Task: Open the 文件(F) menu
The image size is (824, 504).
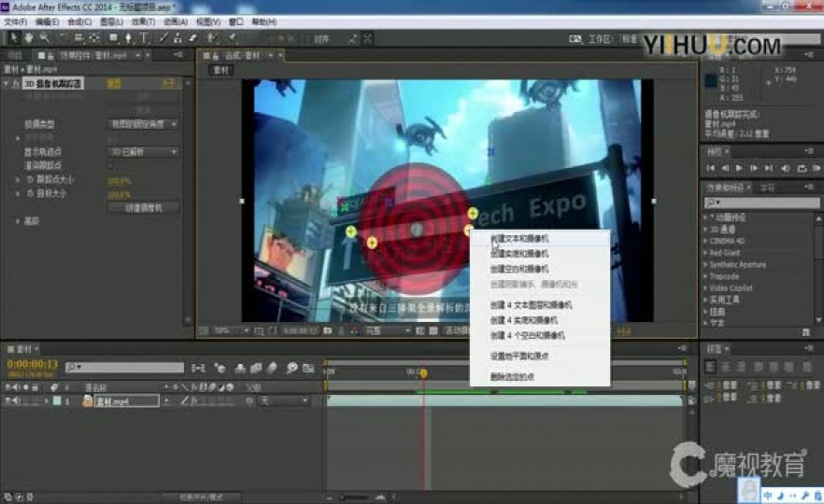Action: pyautogui.click(x=15, y=21)
